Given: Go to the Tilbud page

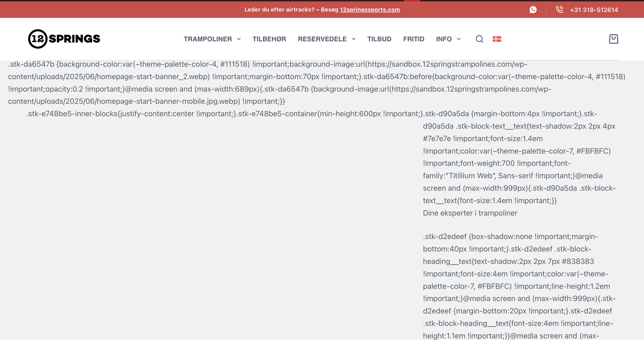Looking at the screenshot, I should (x=379, y=39).
